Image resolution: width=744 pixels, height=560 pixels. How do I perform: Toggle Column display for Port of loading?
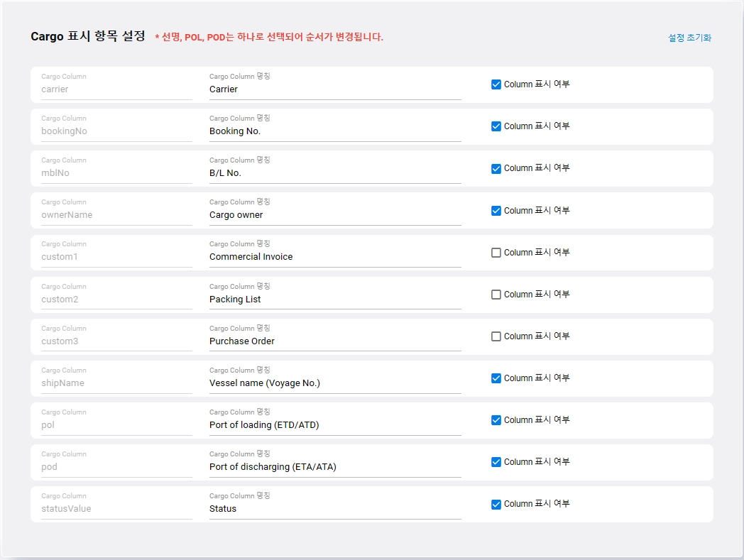pyautogui.click(x=496, y=420)
